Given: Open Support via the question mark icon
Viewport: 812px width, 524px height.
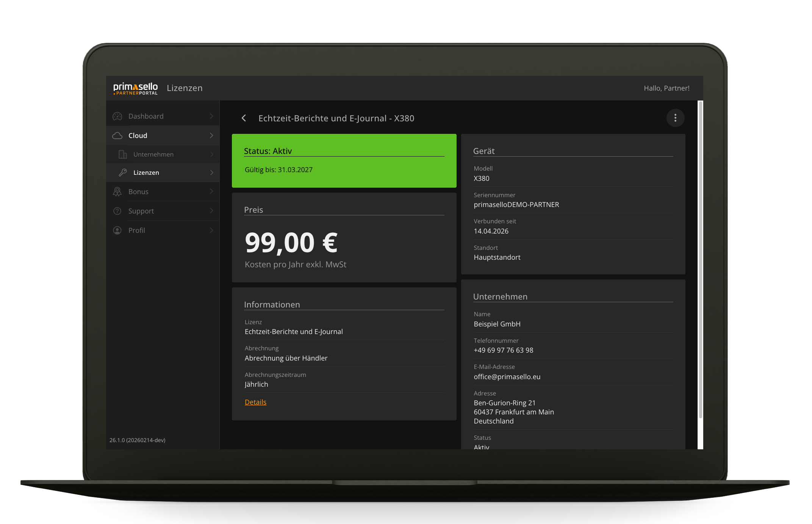Looking at the screenshot, I should click(117, 211).
